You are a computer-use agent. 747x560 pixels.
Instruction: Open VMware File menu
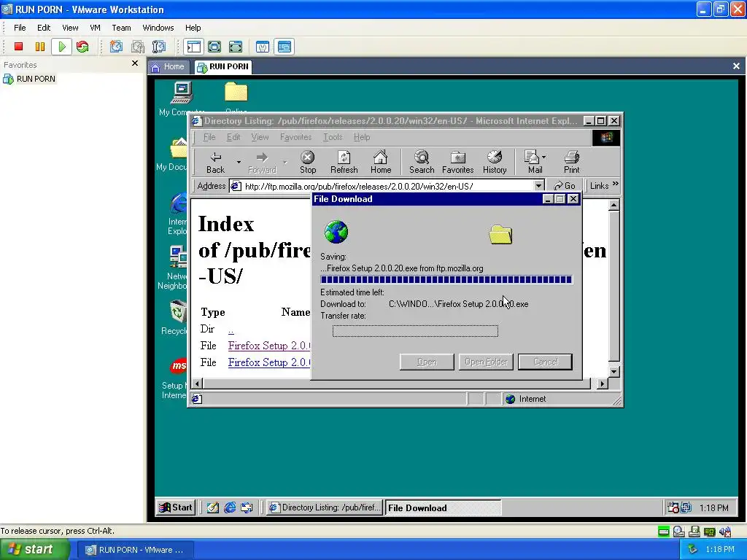20,28
